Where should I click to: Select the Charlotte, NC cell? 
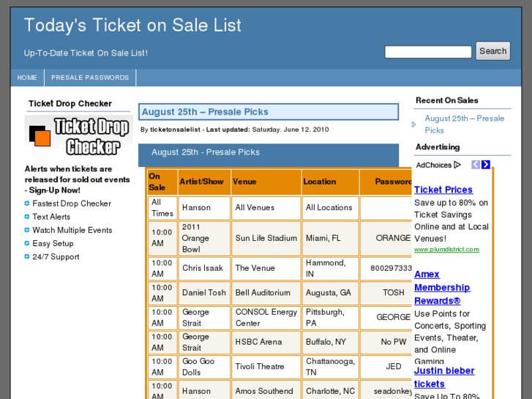[x=331, y=389]
